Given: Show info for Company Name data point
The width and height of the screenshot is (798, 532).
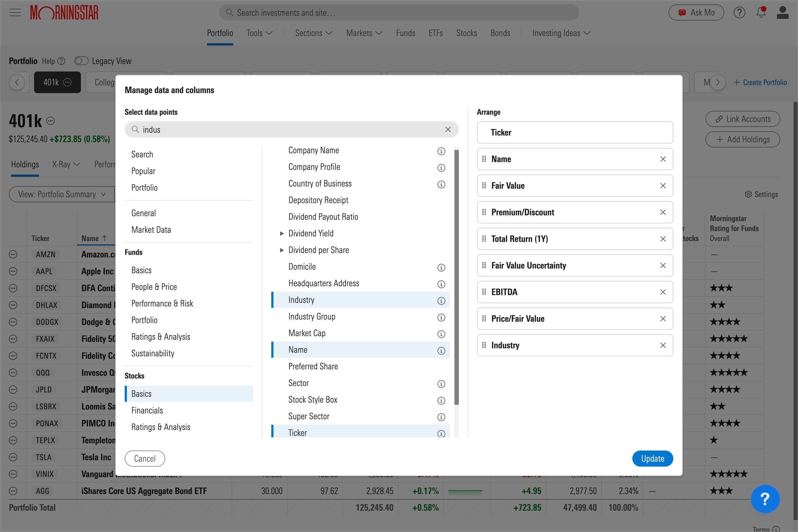Looking at the screenshot, I should pos(441,151).
